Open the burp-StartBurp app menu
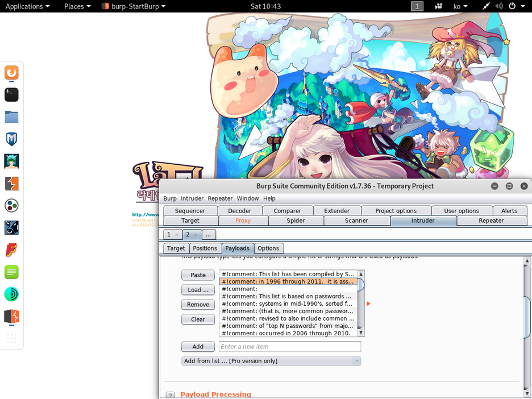532x399 pixels. pyautogui.click(x=134, y=6)
